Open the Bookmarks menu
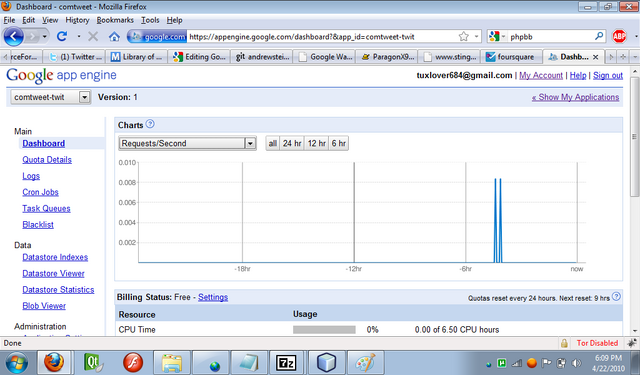 [x=115, y=20]
